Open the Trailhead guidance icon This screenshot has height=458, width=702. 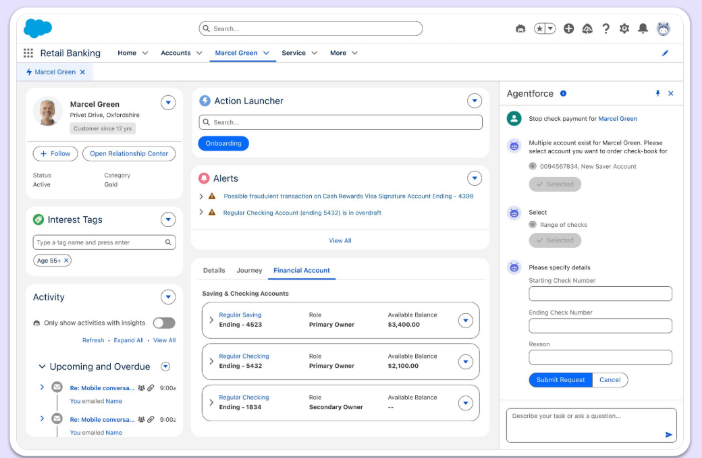point(587,29)
